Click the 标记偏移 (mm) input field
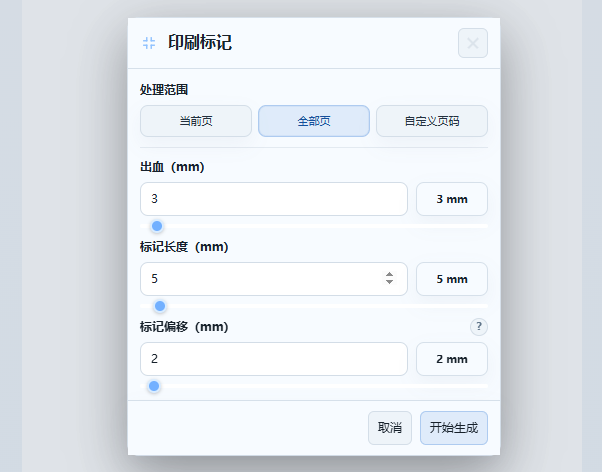The width and height of the screenshot is (602, 472). pos(274,359)
